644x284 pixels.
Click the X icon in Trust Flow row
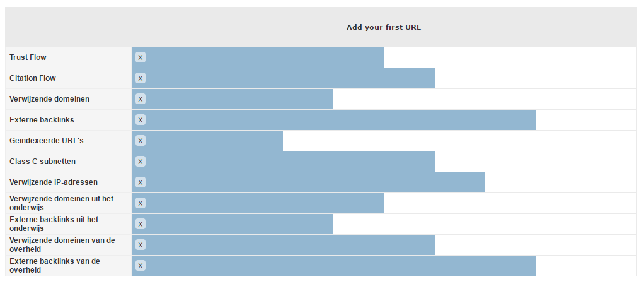tap(141, 57)
